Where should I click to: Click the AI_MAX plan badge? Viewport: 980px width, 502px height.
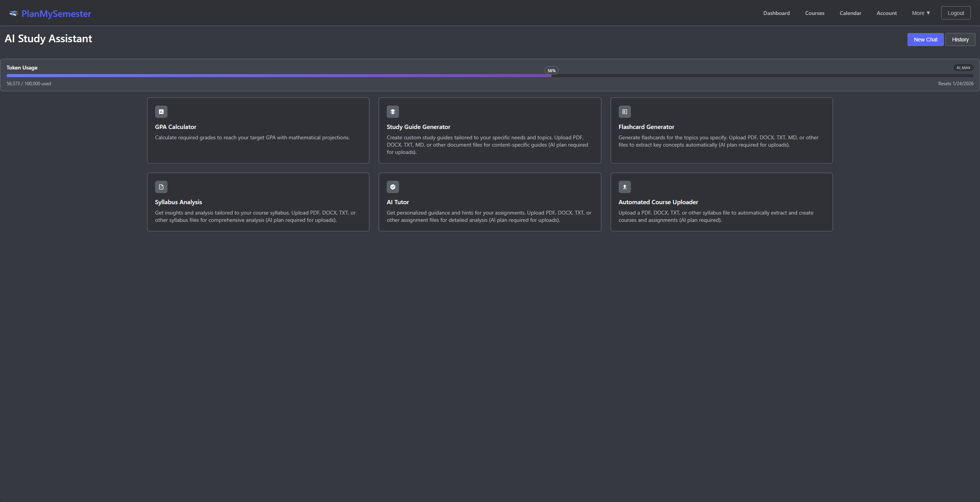click(962, 67)
